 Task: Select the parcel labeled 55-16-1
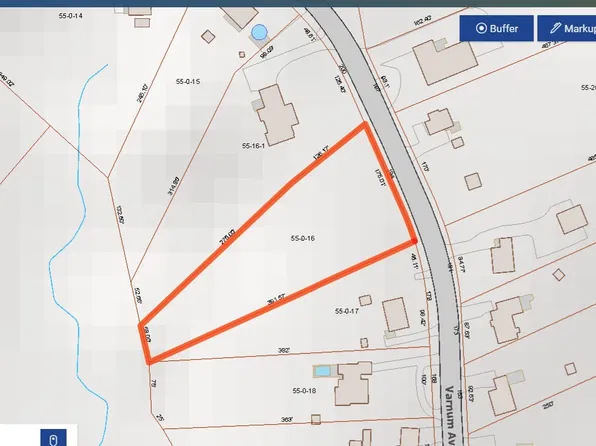253,146
